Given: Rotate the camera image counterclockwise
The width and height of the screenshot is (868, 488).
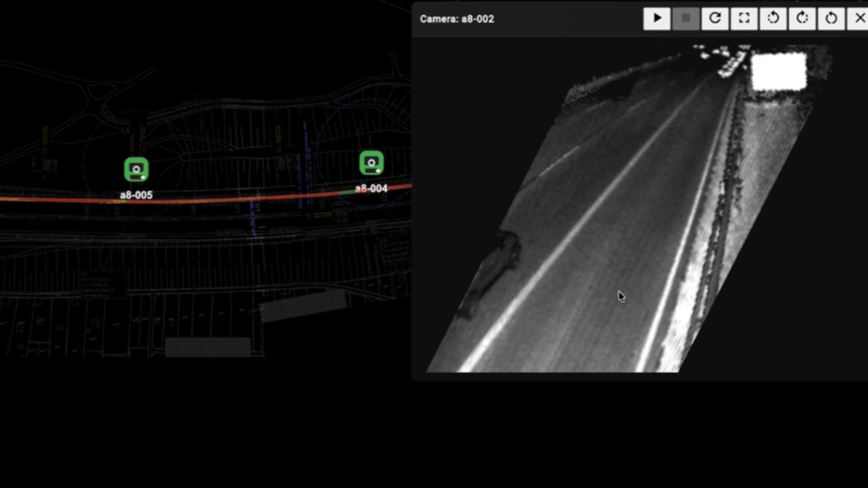Looking at the screenshot, I should click(773, 18).
